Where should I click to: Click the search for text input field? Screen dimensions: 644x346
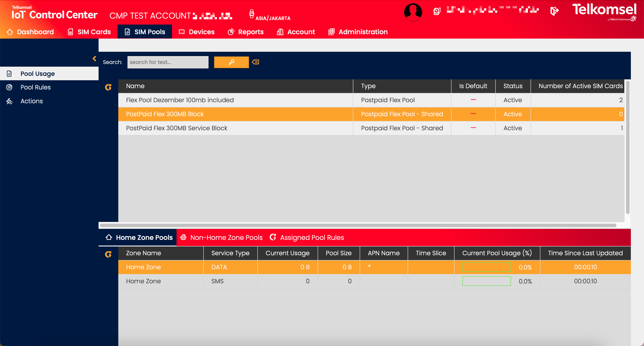point(168,62)
